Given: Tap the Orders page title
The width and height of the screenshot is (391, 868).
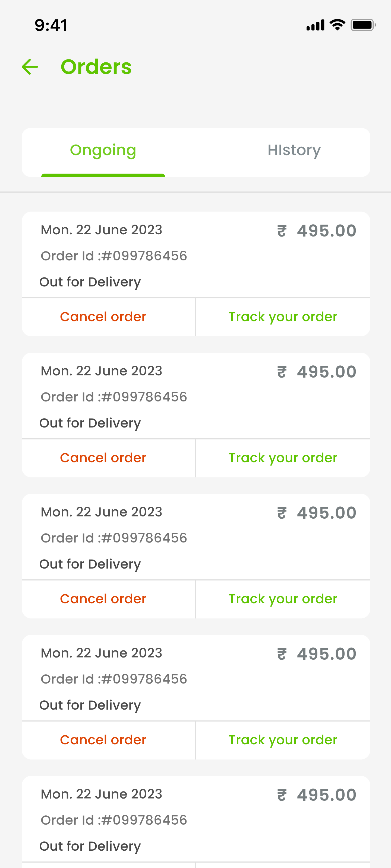Looking at the screenshot, I should [x=96, y=67].
